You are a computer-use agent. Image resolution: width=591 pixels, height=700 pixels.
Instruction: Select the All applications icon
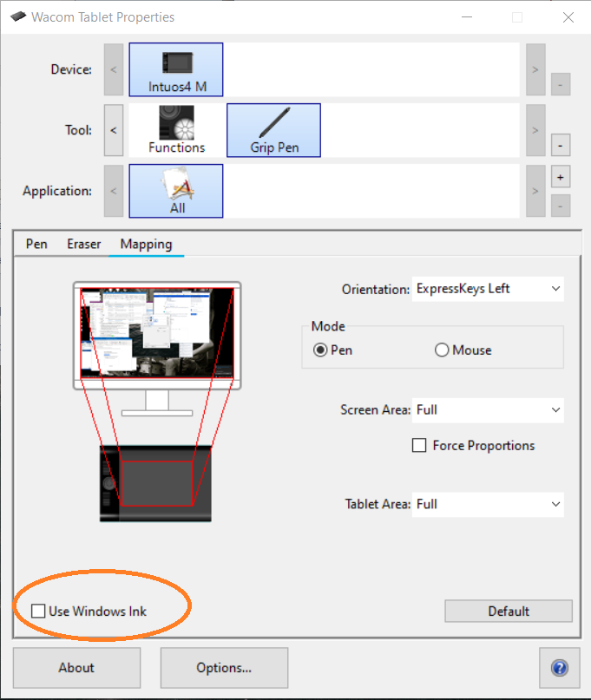click(176, 191)
